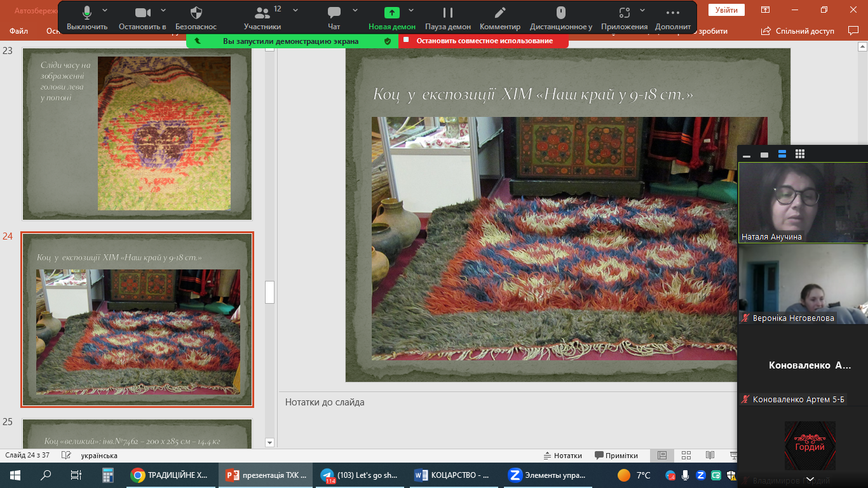Open the Remote control mouse option
The image size is (868, 488).
[561, 18]
